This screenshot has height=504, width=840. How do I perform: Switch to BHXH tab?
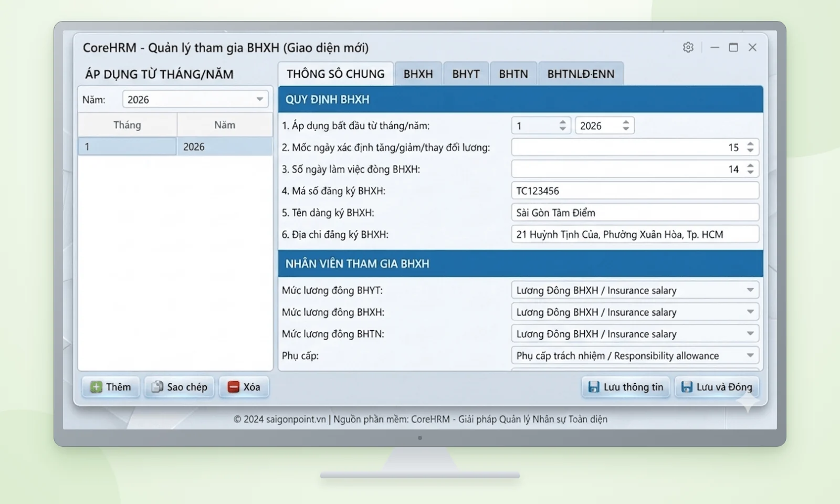click(418, 74)
